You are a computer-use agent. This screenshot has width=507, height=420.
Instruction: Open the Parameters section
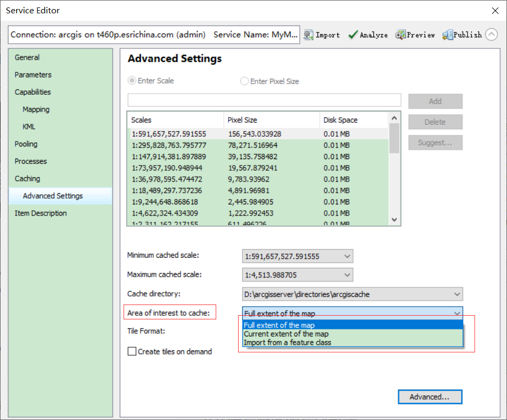(33, 75)
